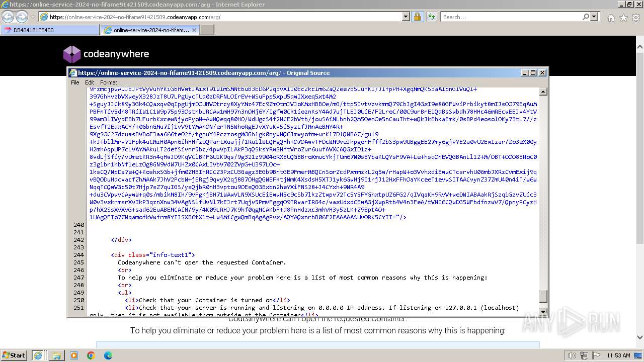Click the div class "info-text1" line
The image size is (644, 362).
pos(153,255)
